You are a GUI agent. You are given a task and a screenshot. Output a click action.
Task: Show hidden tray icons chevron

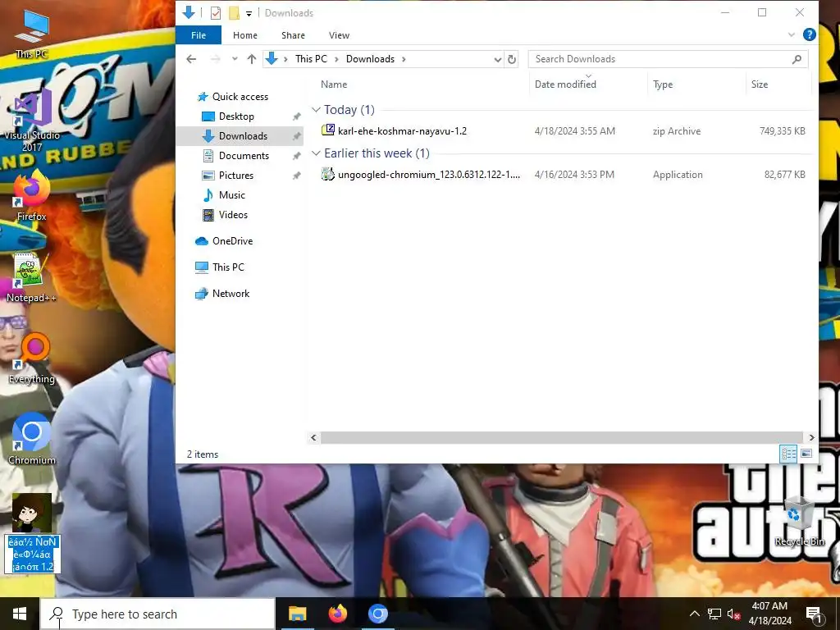[694, 614]
